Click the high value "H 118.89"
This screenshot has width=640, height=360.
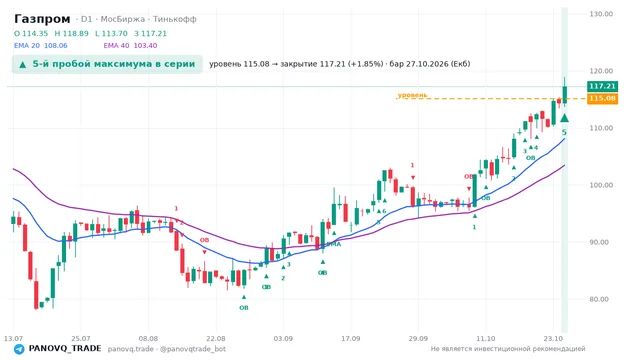(71, 33)
